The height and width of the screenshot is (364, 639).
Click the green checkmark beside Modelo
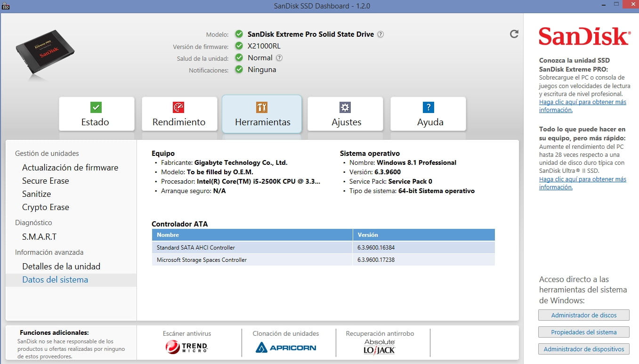(x=239, y=34)
